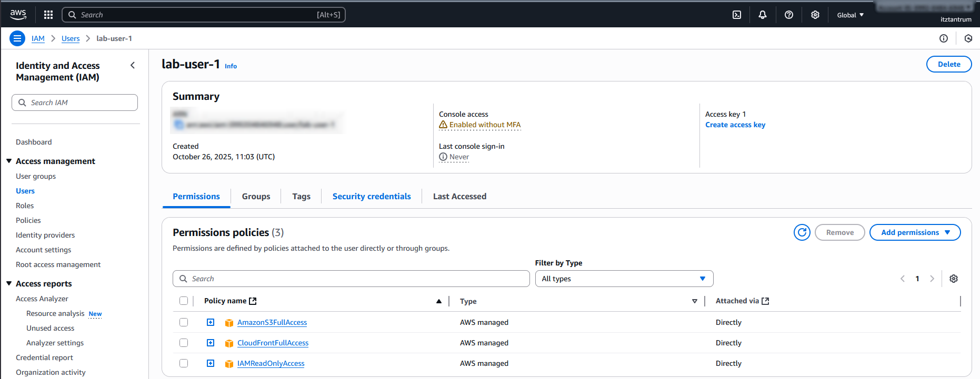
Task: Delete lab-user-1 button
Action: coord(949,64)
